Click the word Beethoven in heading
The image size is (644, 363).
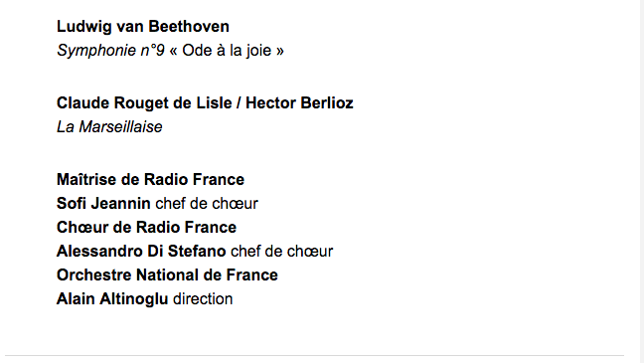point(189,27)
